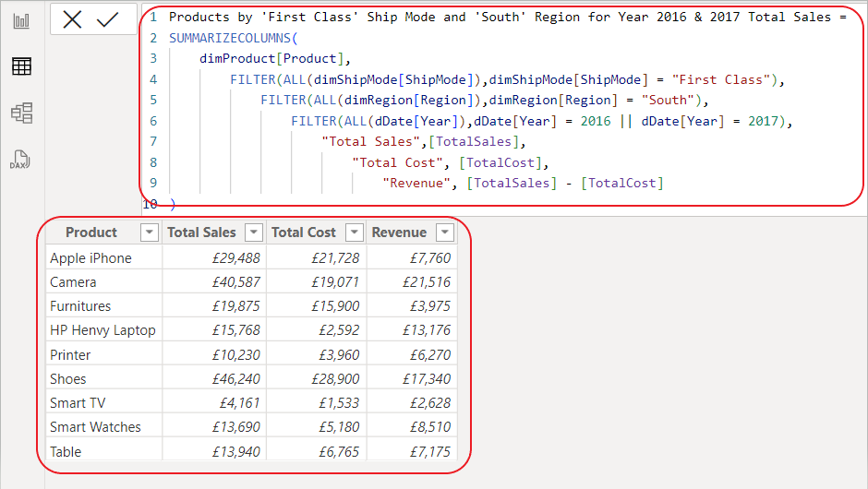This screenshot has width=868, height=489.
Task: Open the Report view icon
Action: (21, 21)
